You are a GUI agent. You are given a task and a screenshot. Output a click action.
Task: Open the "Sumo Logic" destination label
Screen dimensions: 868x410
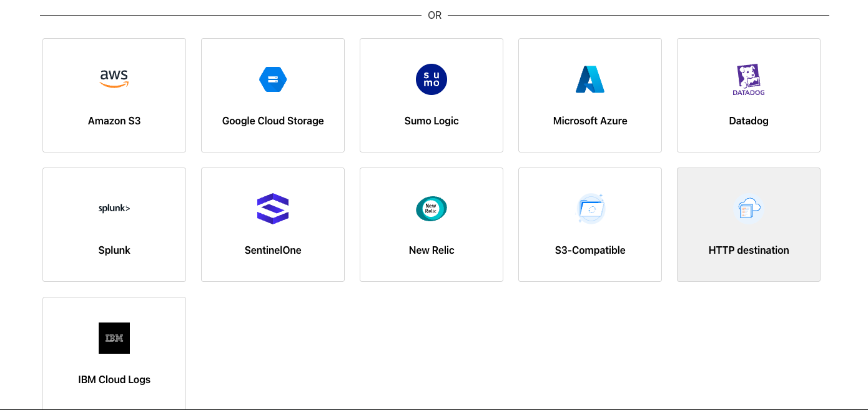(x=432, y=121)
